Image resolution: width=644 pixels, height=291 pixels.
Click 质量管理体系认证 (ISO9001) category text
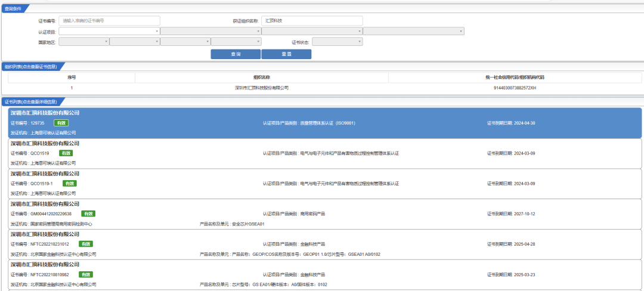click(327, 123)
